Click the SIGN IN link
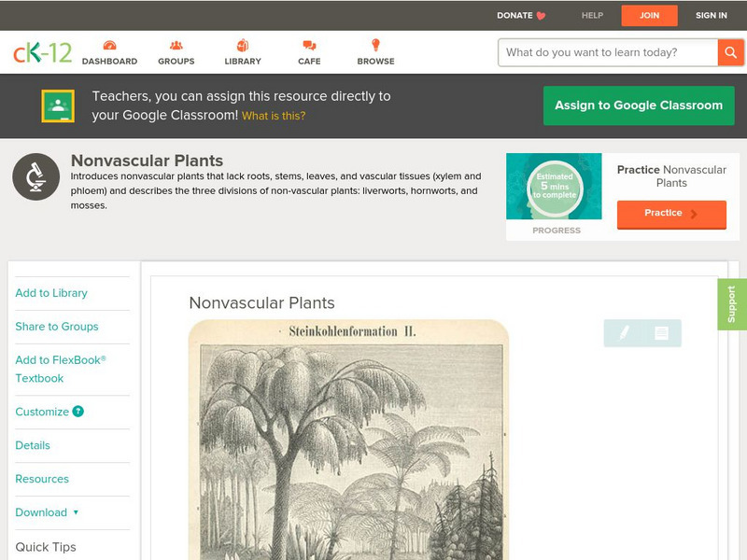The image size is (747, 560). click(x=712, y=16)
